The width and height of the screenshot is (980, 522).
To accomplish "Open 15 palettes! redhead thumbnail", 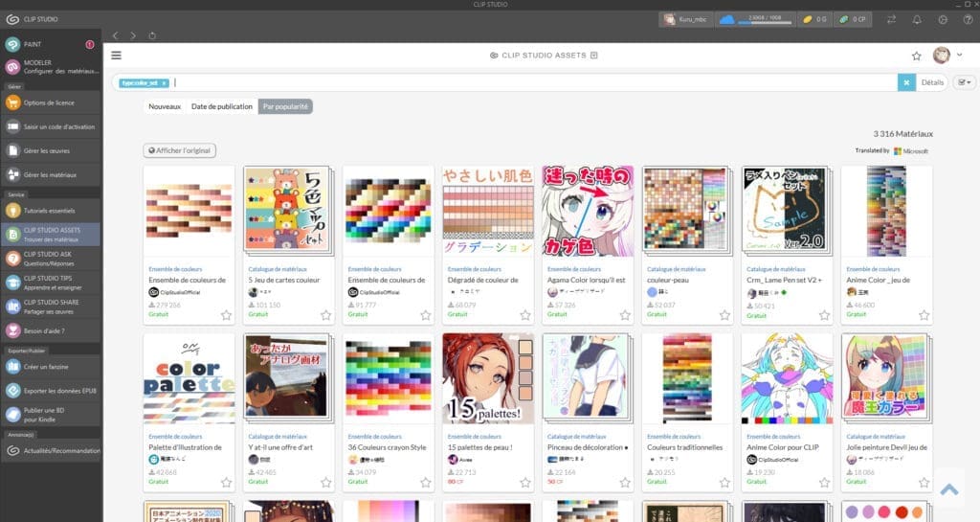I will [x=488, y=379].
